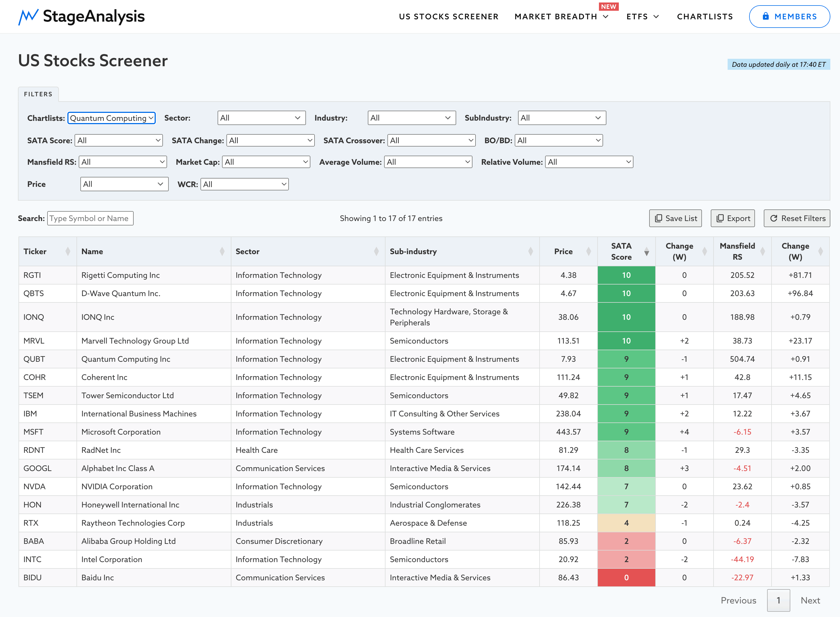
Task: Click the INTC ticker cell
Action: coord(47,560)
